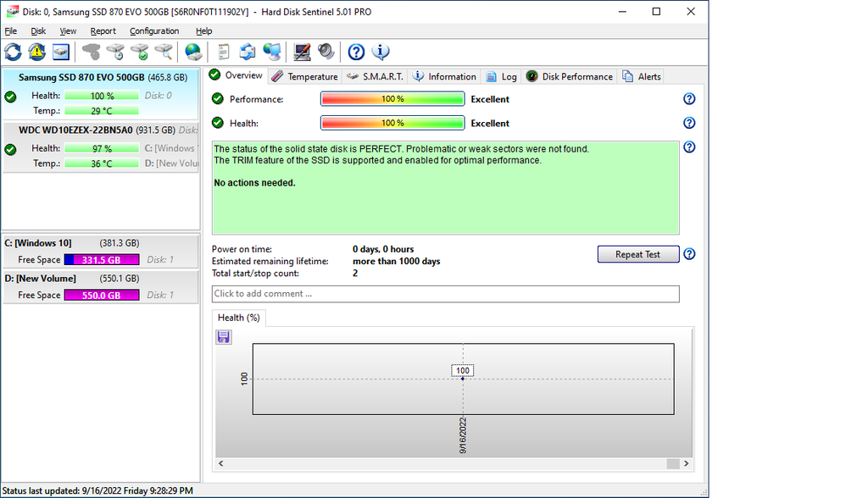868x498 pixels.
Task: Click the disk with green checkmark icon
Action: pos(140,52)
